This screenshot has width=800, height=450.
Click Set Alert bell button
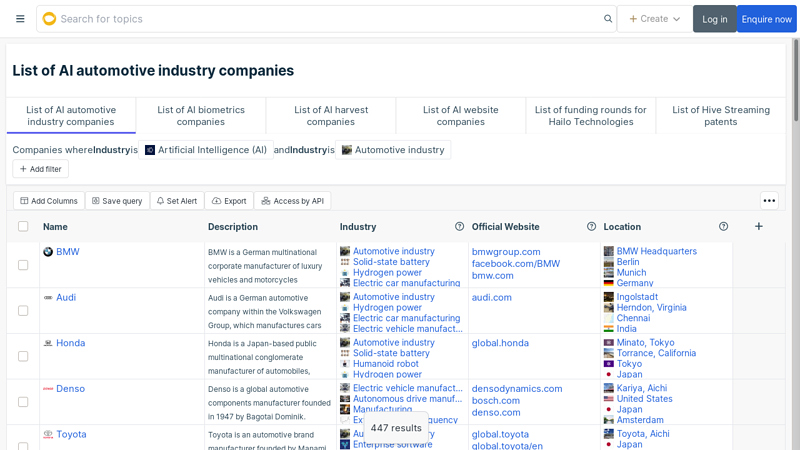point(177,201)
